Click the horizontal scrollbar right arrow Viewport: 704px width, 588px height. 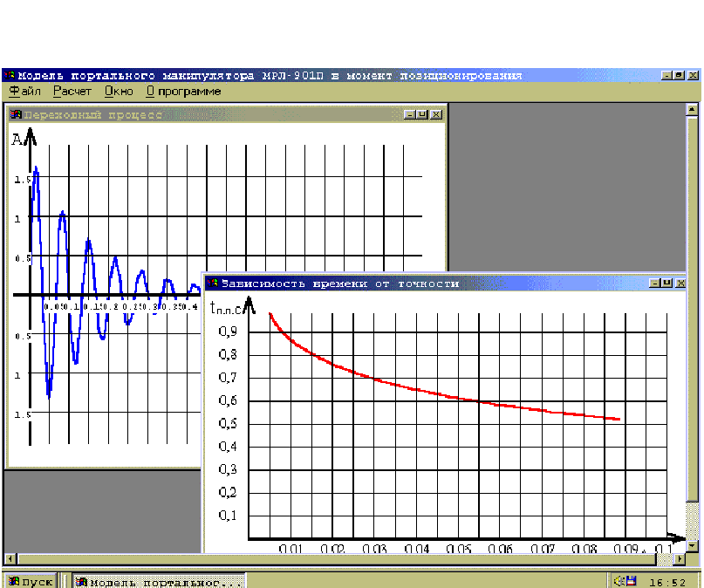[x=680, y=559]
